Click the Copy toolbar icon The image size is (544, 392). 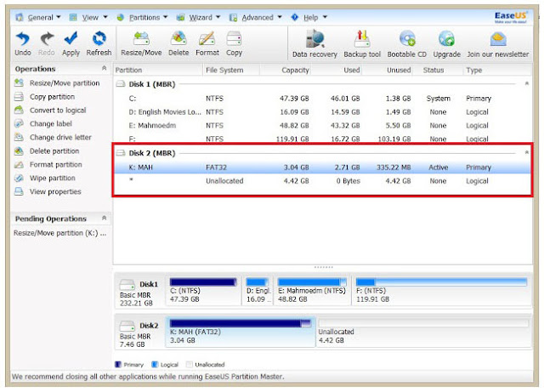234,38
